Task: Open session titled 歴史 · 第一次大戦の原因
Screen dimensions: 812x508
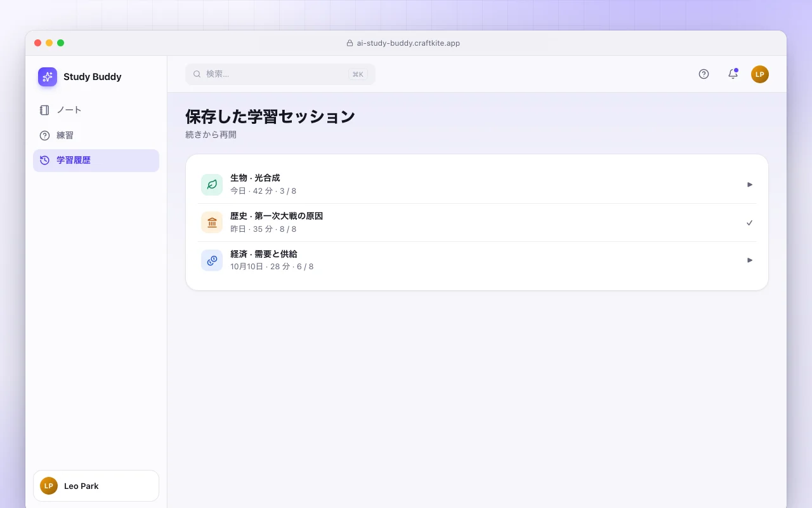Action: coord(277,217)
